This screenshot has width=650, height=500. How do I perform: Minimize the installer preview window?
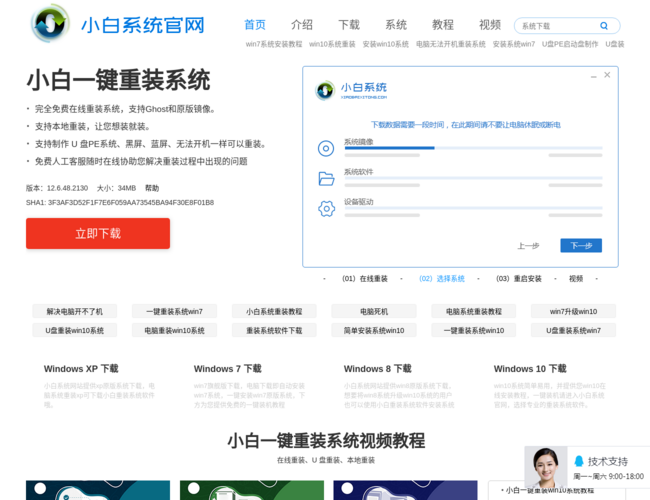coord(594,76)
